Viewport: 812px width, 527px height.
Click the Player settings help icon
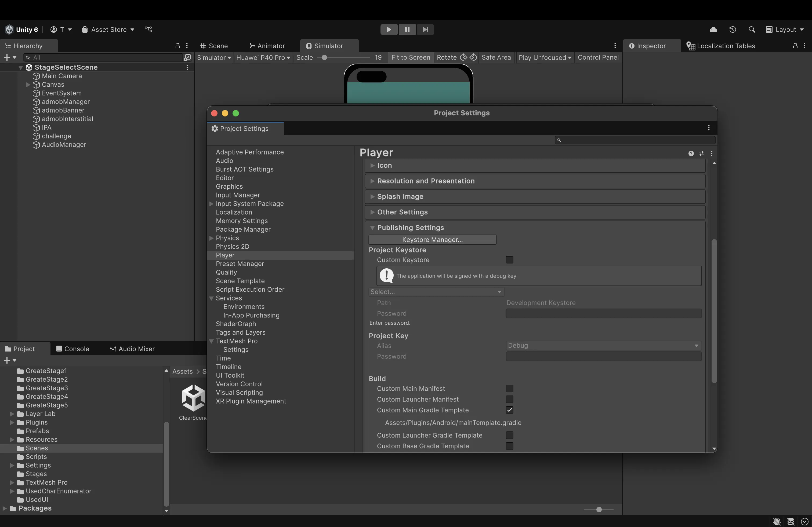coord(691,154)
